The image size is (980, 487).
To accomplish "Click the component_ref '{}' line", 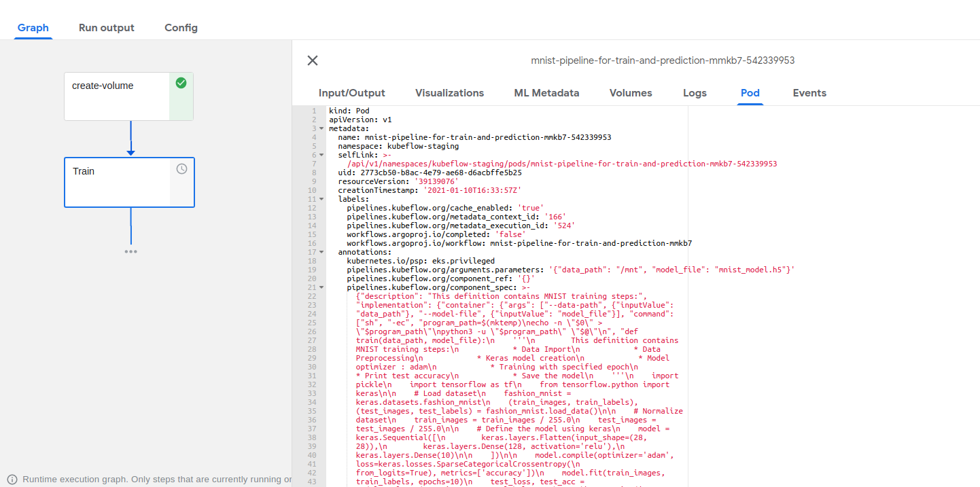I will [440, 278].
